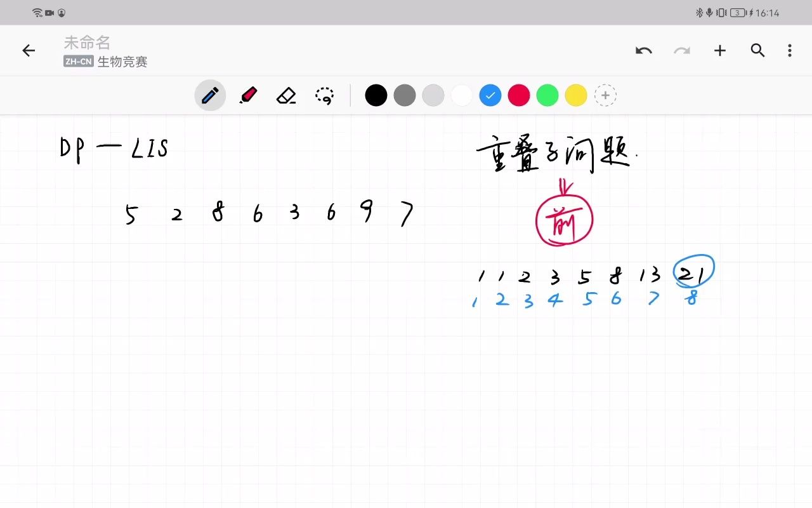Switch ink color to green
Screen dimensions: 812x508
point(547,95)
